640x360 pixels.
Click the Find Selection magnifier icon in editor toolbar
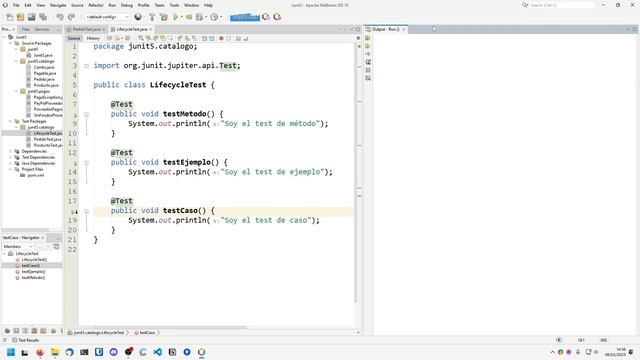pyautogui.click(x=141, y=38)
